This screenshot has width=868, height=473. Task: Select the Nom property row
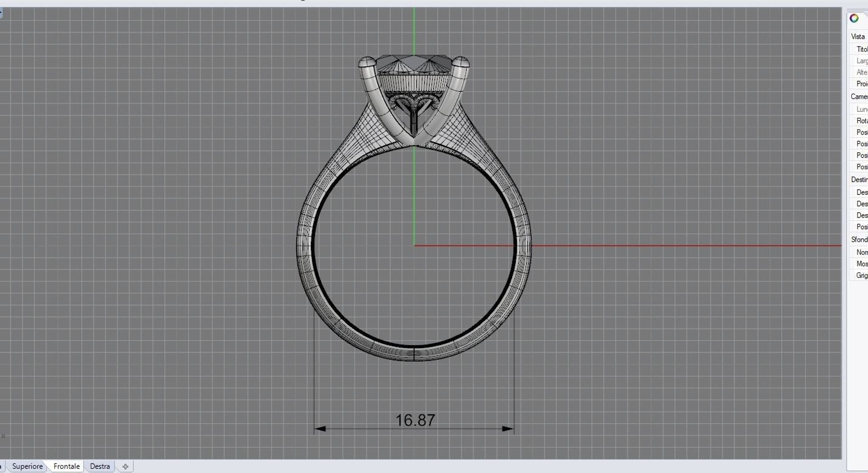point(859,252)
